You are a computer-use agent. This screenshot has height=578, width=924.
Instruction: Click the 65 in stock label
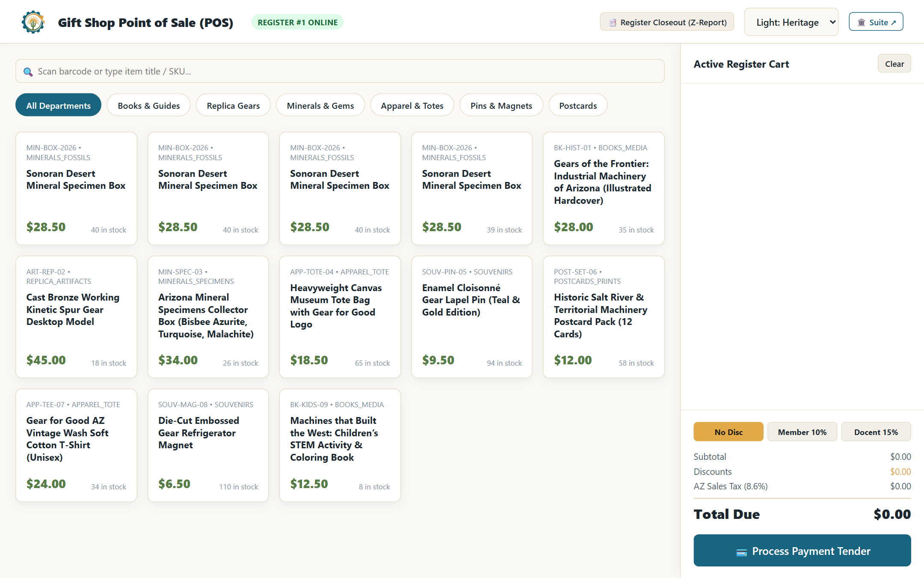click(x=372, y=363)
